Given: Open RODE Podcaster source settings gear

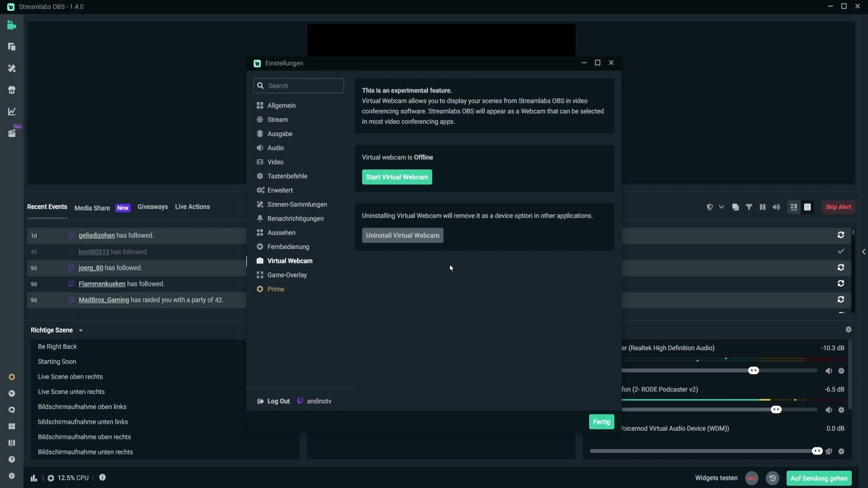Looking at the screenshot, I should pyautogui.click(x=841, y=410).
